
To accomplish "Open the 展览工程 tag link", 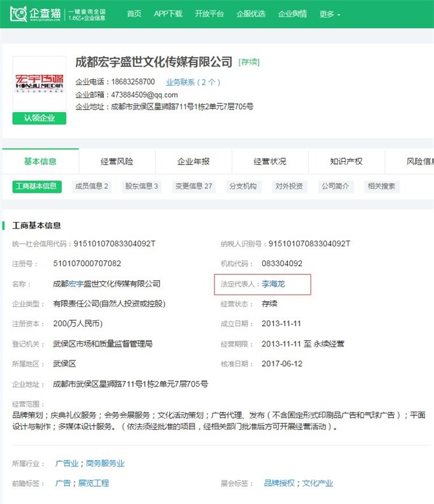I will [94, 483].
